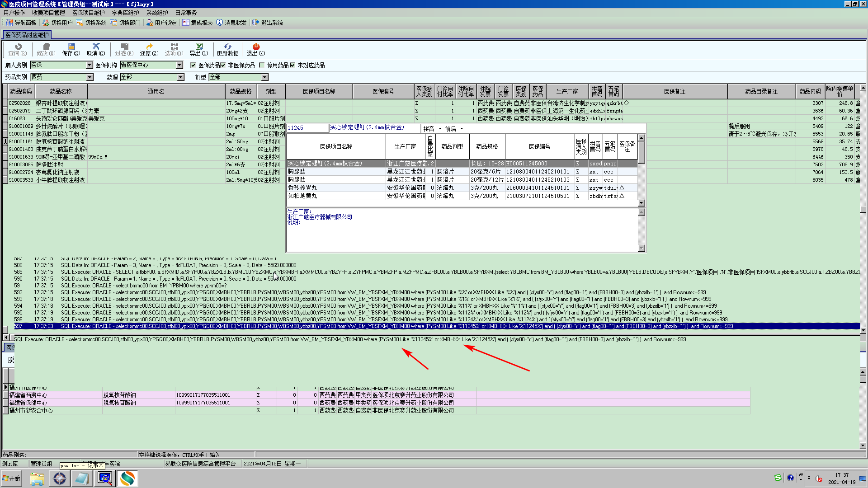Click the search field containing 11245
The height and width of the screenshot is (488, 868).
click(x=307, y=128)
